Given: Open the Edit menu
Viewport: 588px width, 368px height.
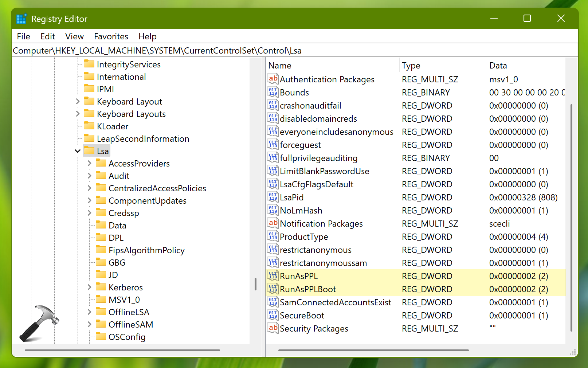Looking at the screenshot, I should click(47, 36).
